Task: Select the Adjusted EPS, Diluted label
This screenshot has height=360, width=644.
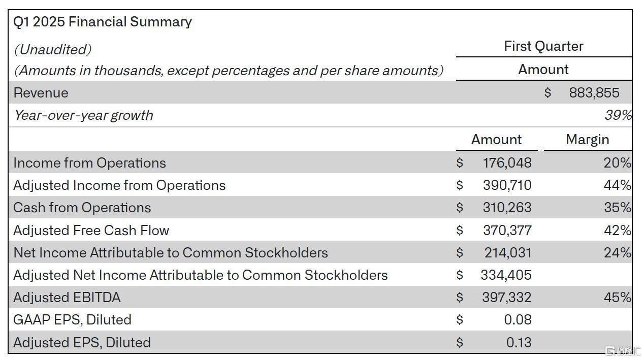Action: [82, 343]
